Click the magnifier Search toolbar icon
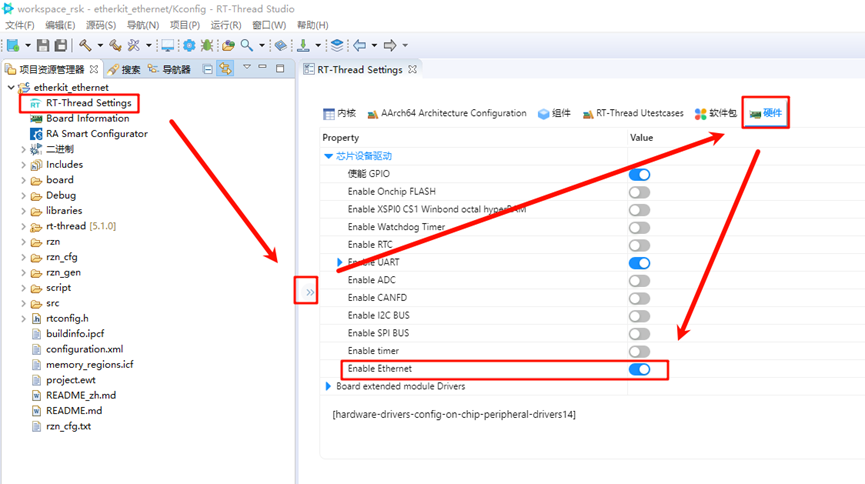The width and height of the screenshot is (865, 484). click(246, 45)
